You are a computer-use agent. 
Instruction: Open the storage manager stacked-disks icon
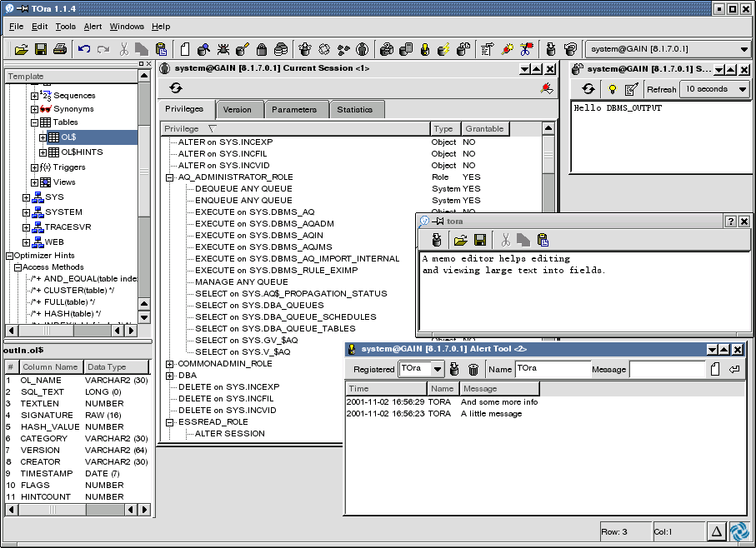pyautogui.click(x=281, y=49)
